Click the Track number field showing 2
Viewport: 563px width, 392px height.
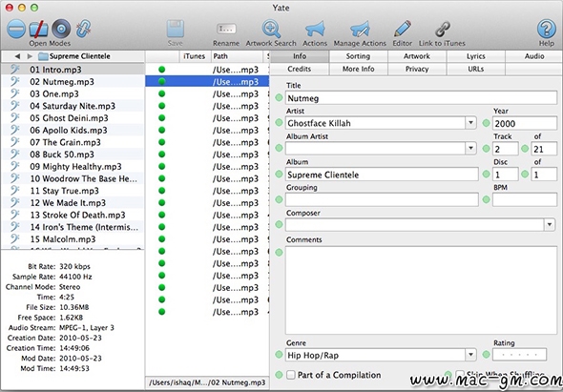click(x=506, y=149)
